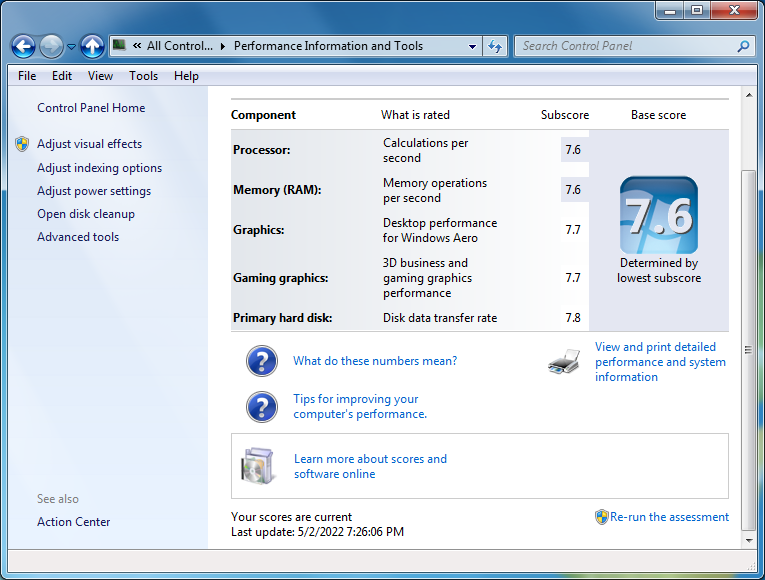Click the Forward navigation arrow button
The height and width of the screenshot is (580, 765).
[51, 46]
